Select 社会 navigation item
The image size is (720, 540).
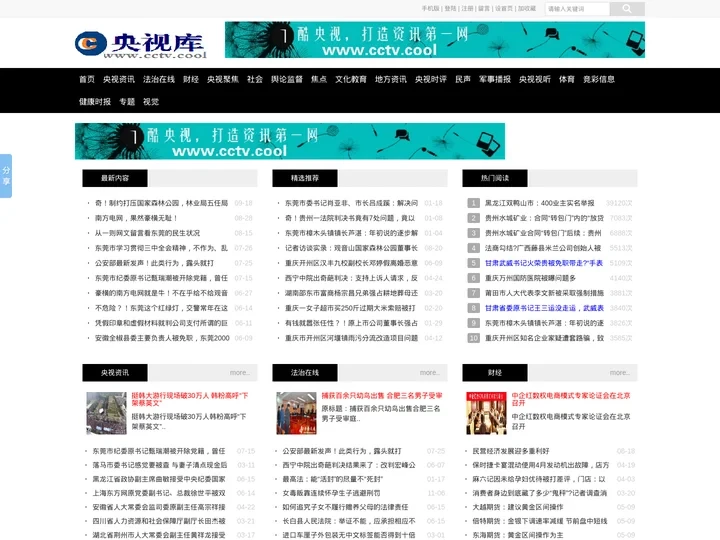(255, 79)
